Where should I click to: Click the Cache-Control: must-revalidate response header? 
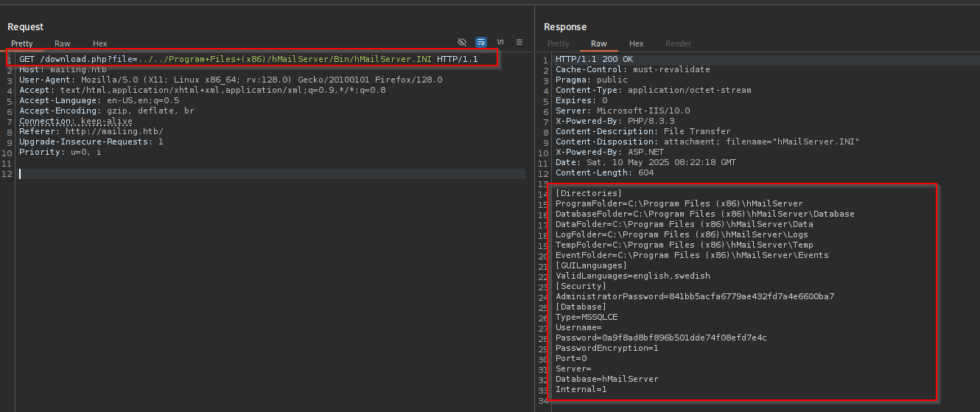coord(633,69)
